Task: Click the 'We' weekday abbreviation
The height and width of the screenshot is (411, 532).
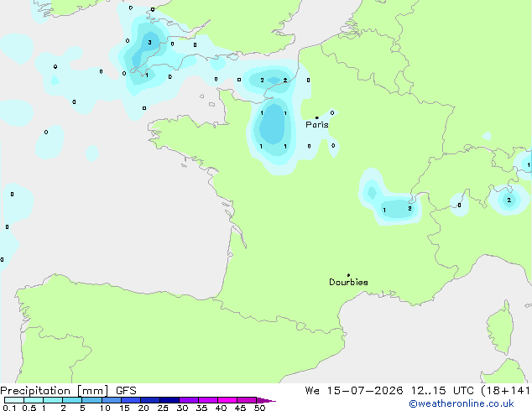Action: (x=312, y=391)
